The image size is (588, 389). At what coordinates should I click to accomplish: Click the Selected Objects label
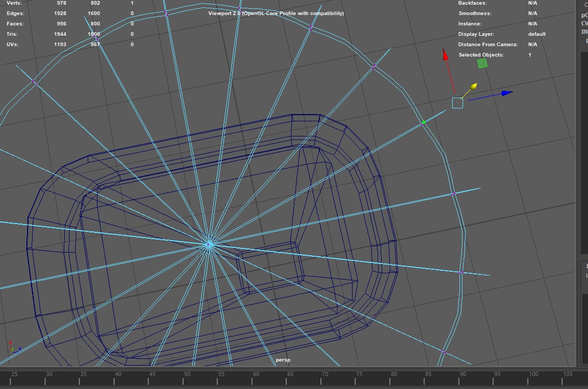pyautogui.click(x=481, y=55)
